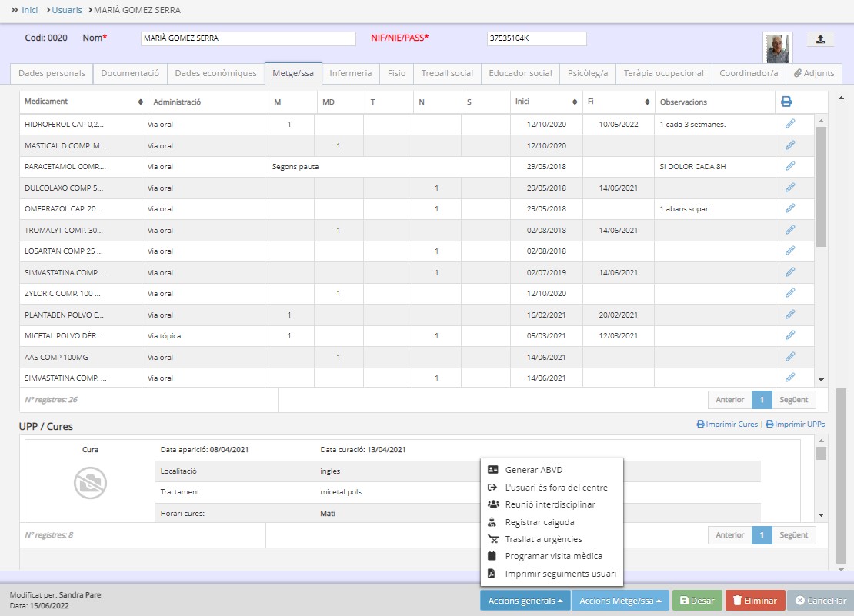Click the red Eliminar button

click(x=755, y=601)
